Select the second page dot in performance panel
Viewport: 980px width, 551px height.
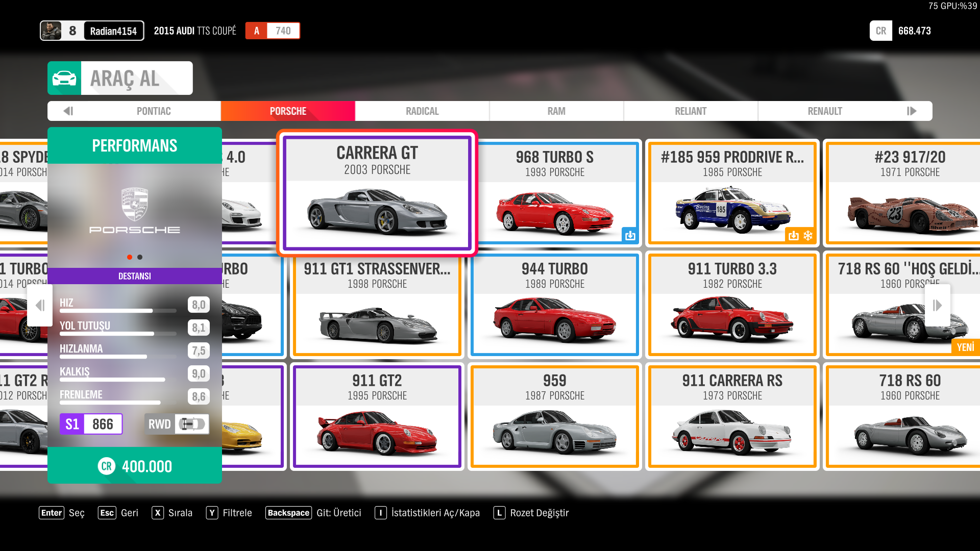[x=140, y=257]
